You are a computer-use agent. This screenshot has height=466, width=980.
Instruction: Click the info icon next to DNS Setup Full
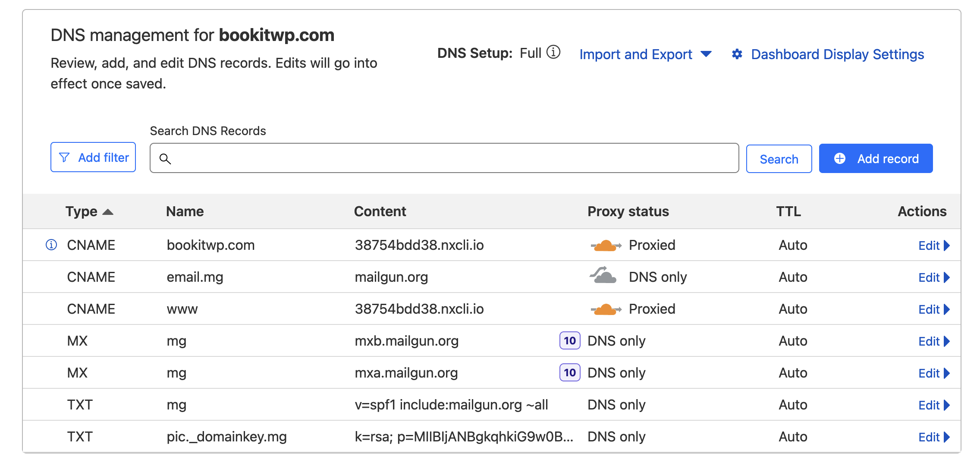pyautogui.click(x=553, y=53)
